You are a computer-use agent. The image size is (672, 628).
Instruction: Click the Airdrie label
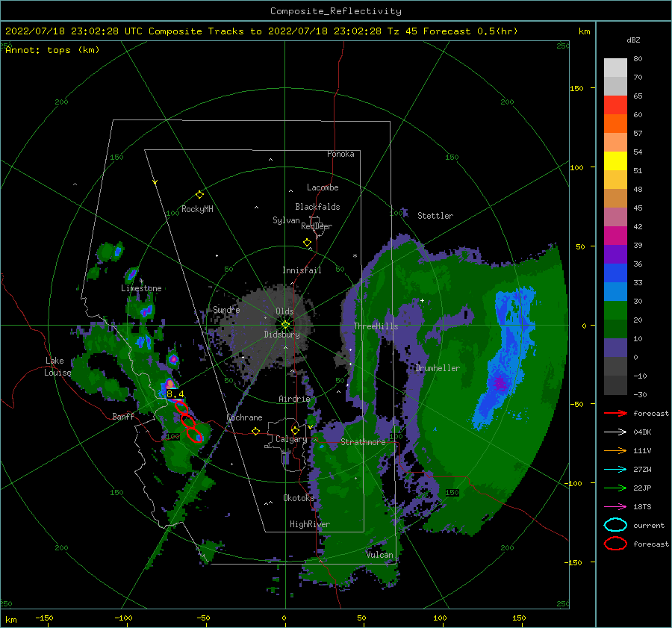[294, 399]
